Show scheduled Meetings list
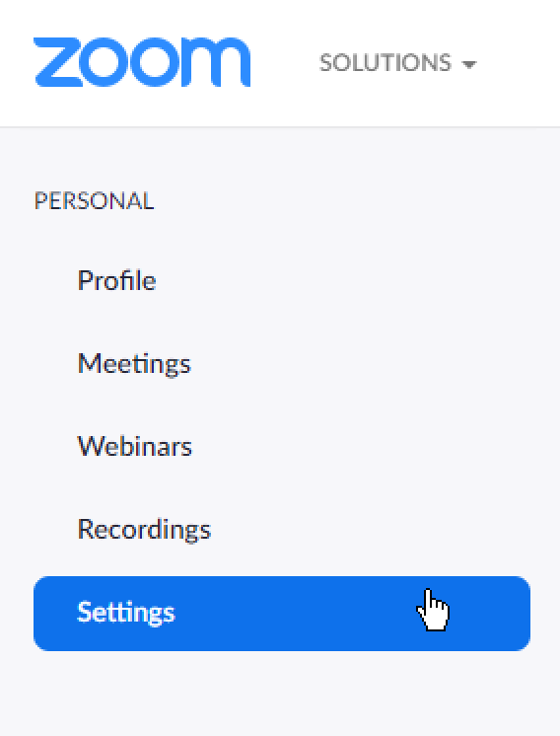Screen dimensions: 560x736 click(x=134, y=364)
